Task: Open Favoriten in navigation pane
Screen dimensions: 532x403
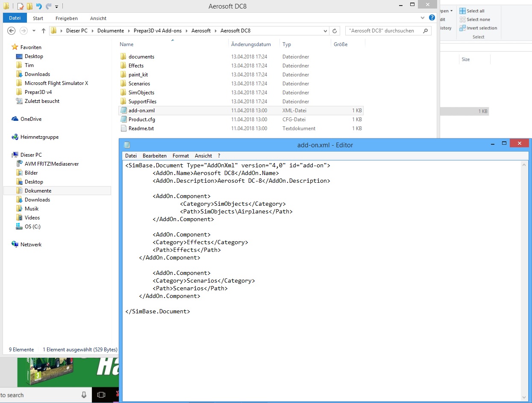Action: (x=31, y=47)
